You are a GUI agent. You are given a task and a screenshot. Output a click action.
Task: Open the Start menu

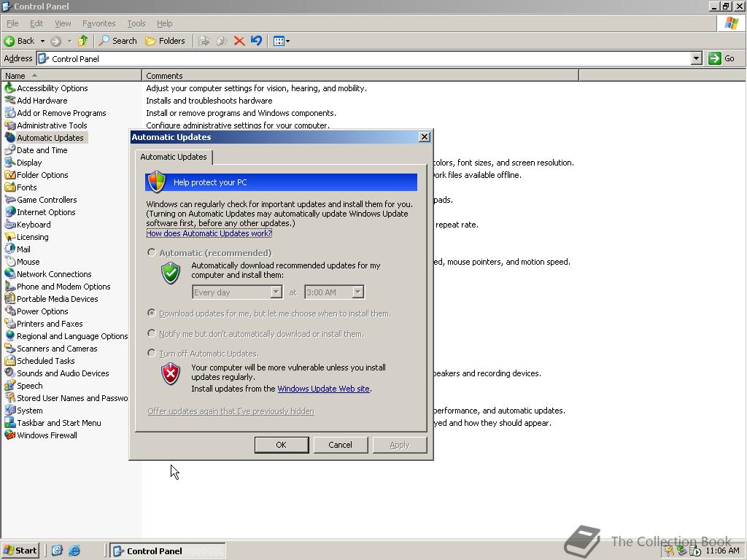coord(20,551)
